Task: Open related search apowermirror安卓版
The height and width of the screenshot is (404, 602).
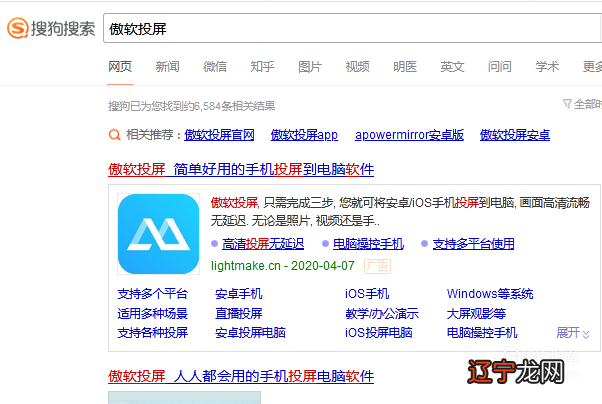Action: point(409,135)
